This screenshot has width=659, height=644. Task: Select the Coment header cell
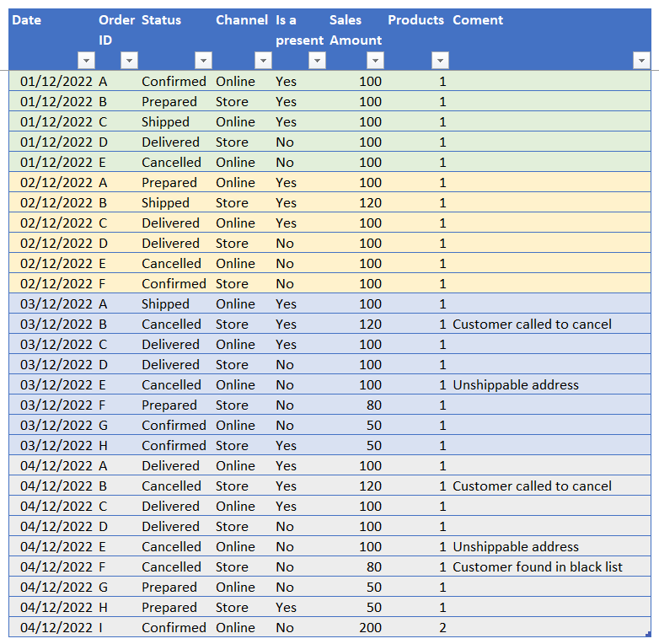(478, 20)
